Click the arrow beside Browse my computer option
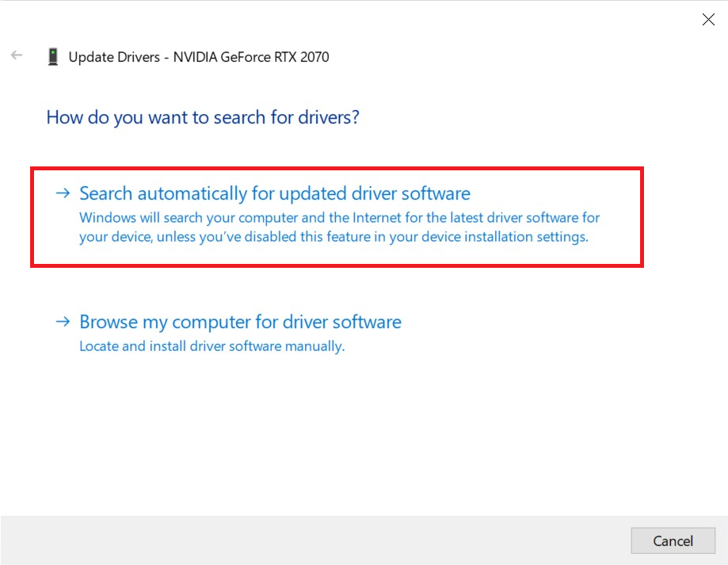This screenshot has height=565, width=728. (63, 321)
